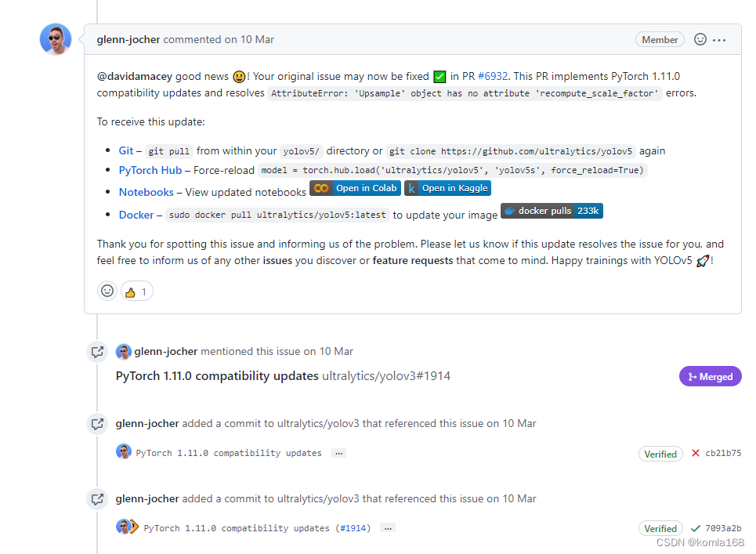This screenshot has height=554, width=756.
Task: Open the three-dot comment options menu
Action: 719,40
